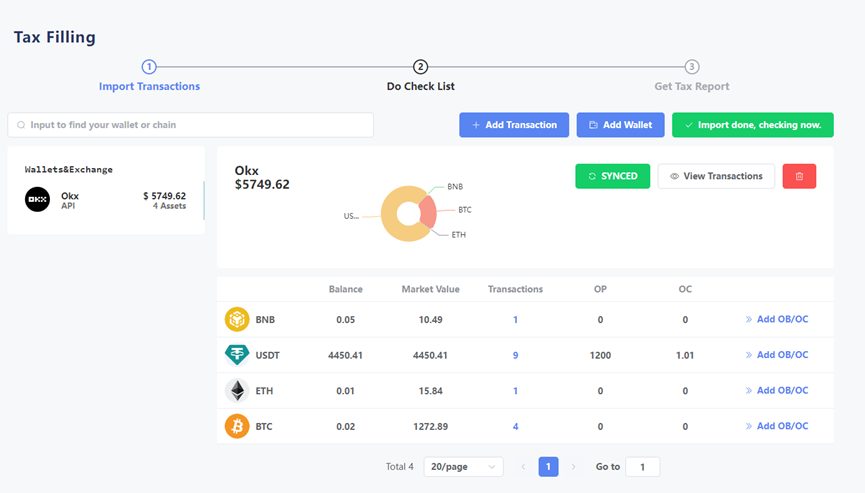This screenshot has width=865, height=493.
Task: Open Import Transactions step
Action: coord(149,86)
